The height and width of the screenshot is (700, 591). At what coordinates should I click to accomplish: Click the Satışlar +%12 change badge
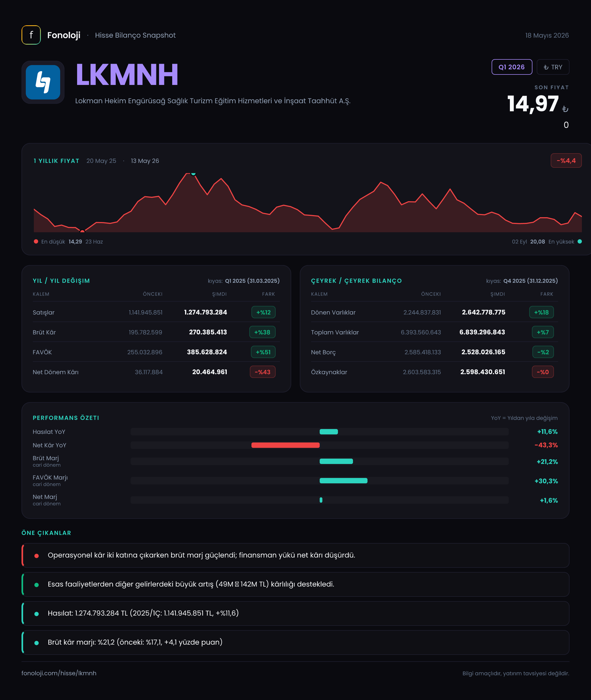tap(263, 312)
